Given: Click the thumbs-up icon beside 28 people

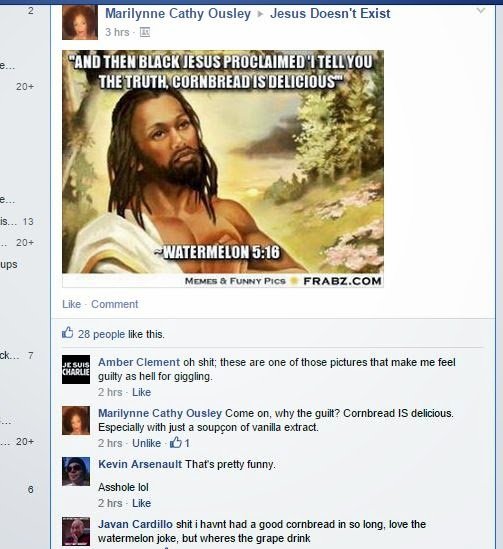Looking at the screenshot, I should [x=68, y=333].
